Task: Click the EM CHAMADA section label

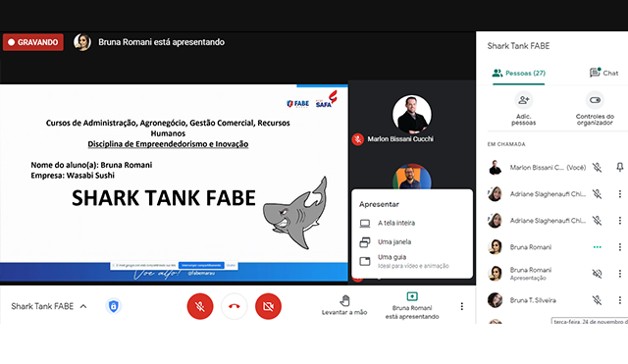Action: [x=506, y=144]
